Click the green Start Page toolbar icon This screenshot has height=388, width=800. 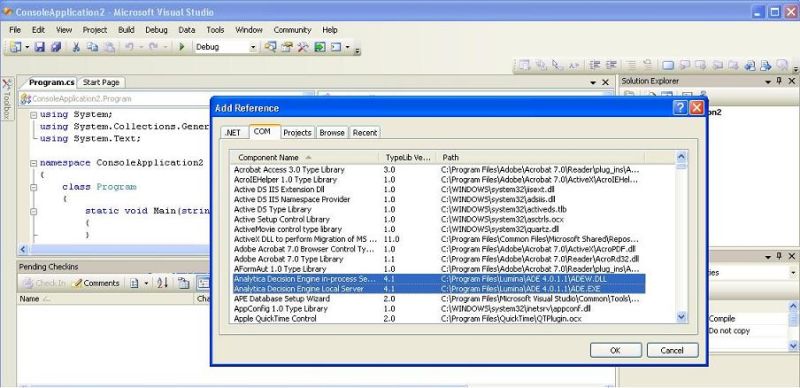point(320,47)
